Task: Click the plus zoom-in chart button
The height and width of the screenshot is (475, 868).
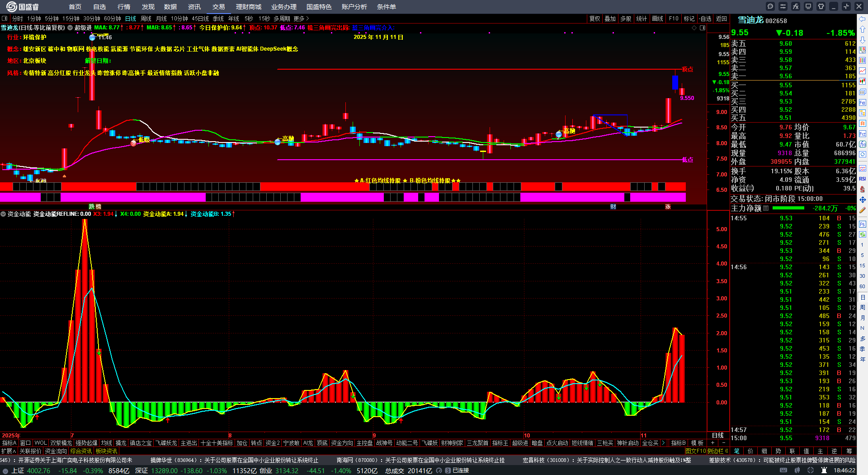Action: 712,443
